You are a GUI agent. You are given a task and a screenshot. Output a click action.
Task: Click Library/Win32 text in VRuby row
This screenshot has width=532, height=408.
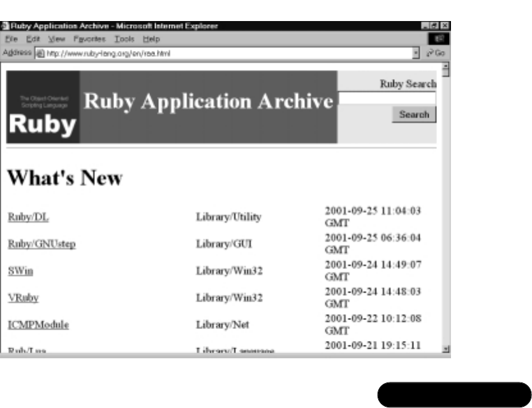point(230,298)
